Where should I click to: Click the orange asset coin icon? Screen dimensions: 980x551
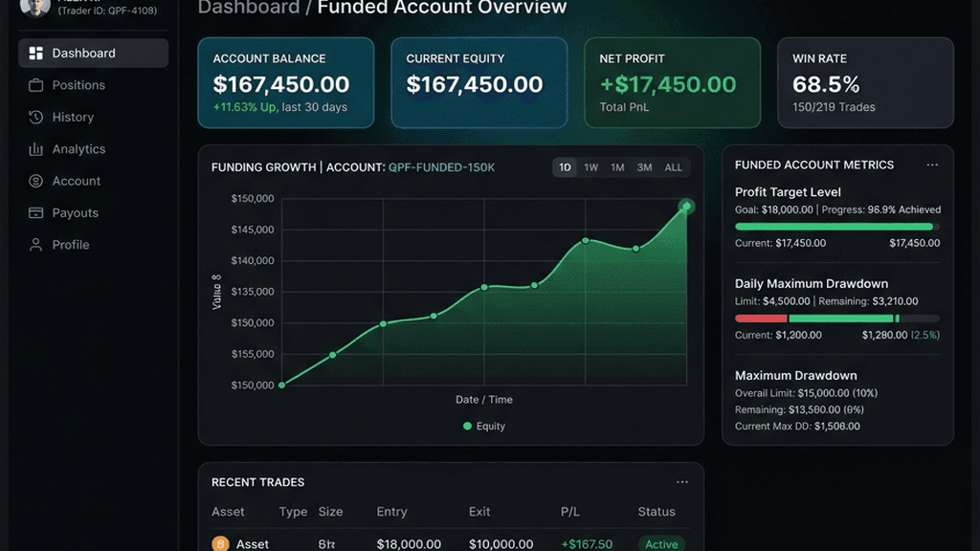click(x=220, y=543)
